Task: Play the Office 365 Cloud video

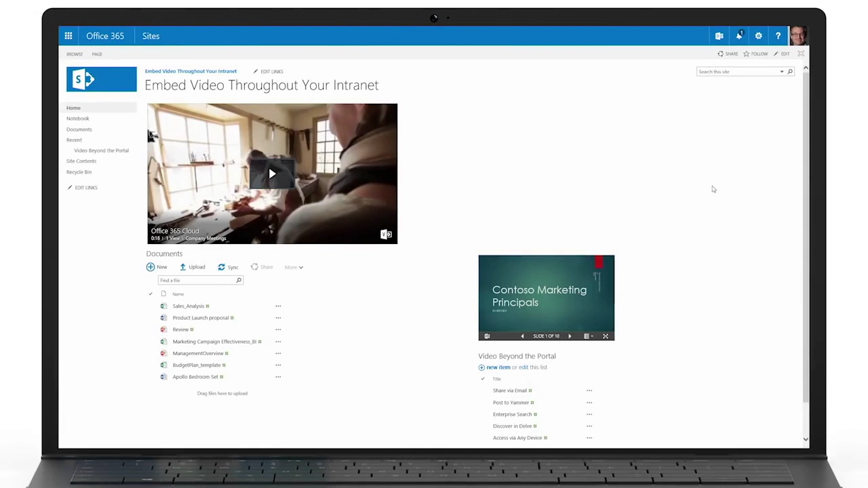Action: coord(272,174)
